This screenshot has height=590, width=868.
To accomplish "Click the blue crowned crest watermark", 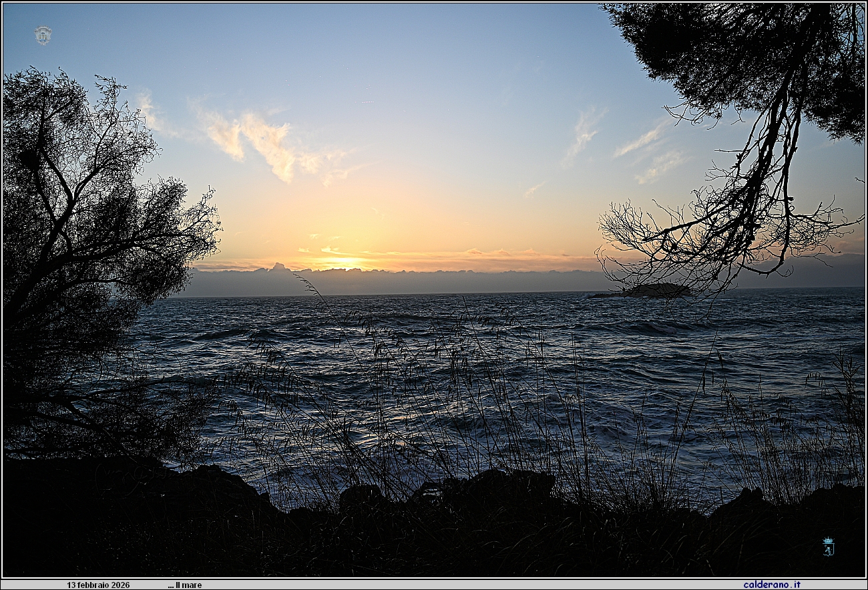I will [828, 546].
